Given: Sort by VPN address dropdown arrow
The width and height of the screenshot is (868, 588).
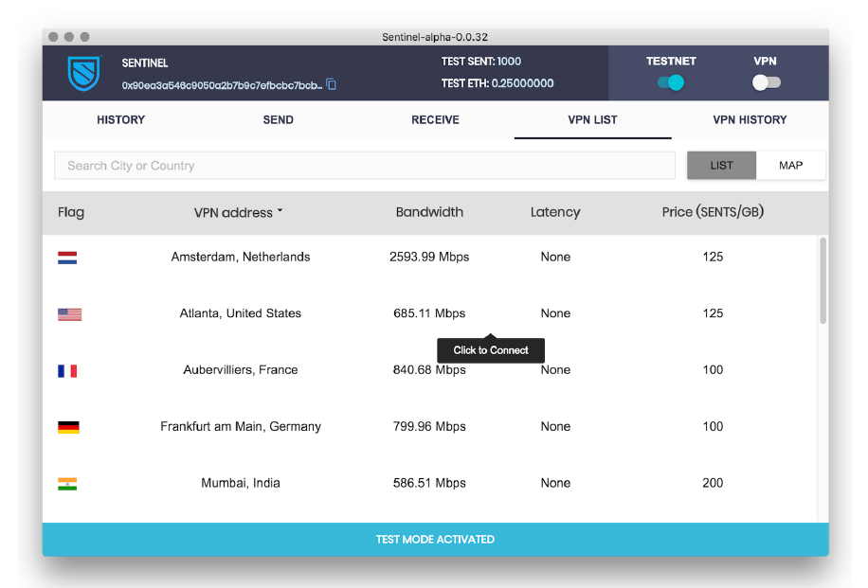Looking at the screenshot, I should [x=280, y=211].
